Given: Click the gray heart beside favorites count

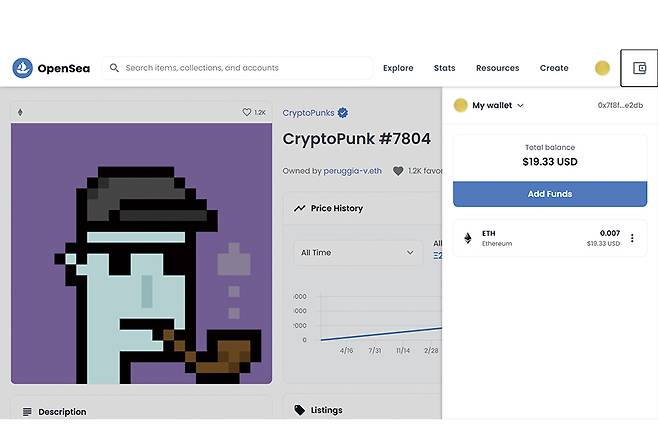Looking at the screenshot, I should pyautogui.click(x=398, y=171).
